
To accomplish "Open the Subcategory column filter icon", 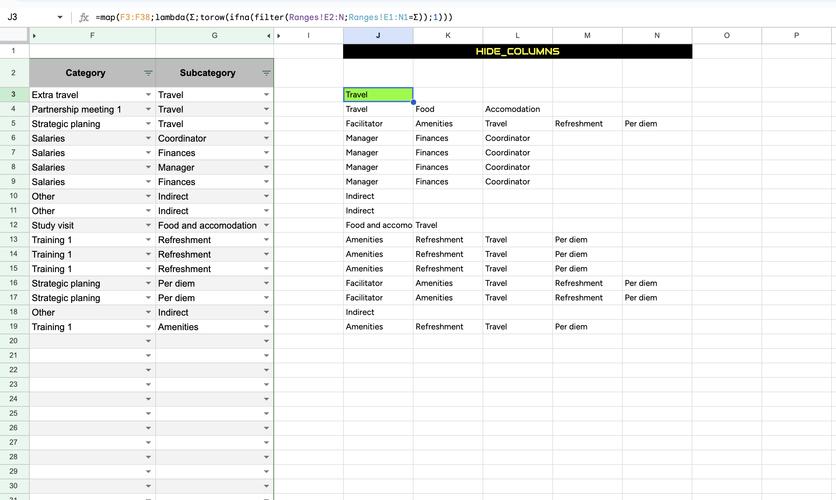I will 266,73.
